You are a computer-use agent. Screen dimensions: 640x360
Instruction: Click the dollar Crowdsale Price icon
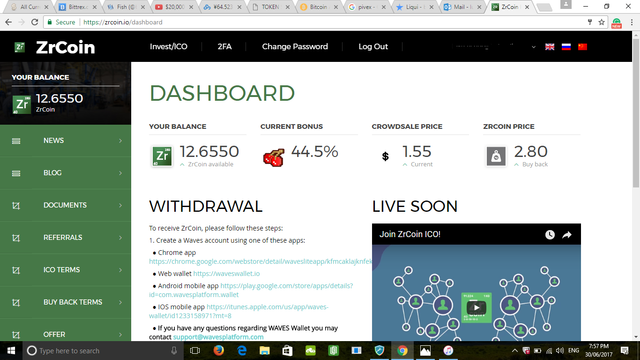point(385,156)
